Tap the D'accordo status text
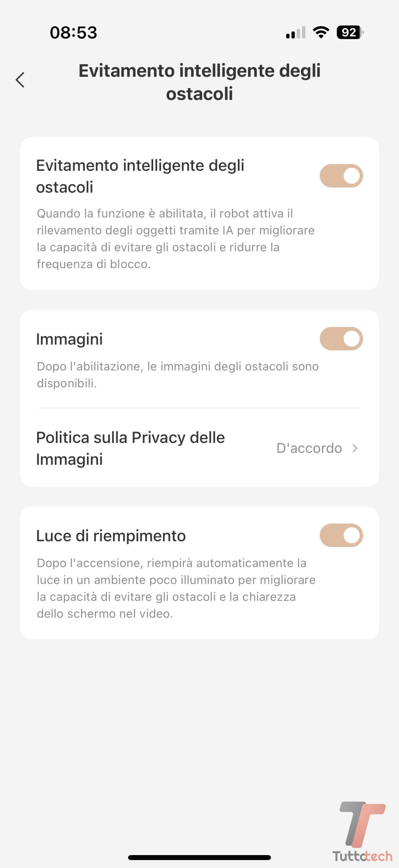This screenshot has width=399, height=868. click(x=309, y=448)
